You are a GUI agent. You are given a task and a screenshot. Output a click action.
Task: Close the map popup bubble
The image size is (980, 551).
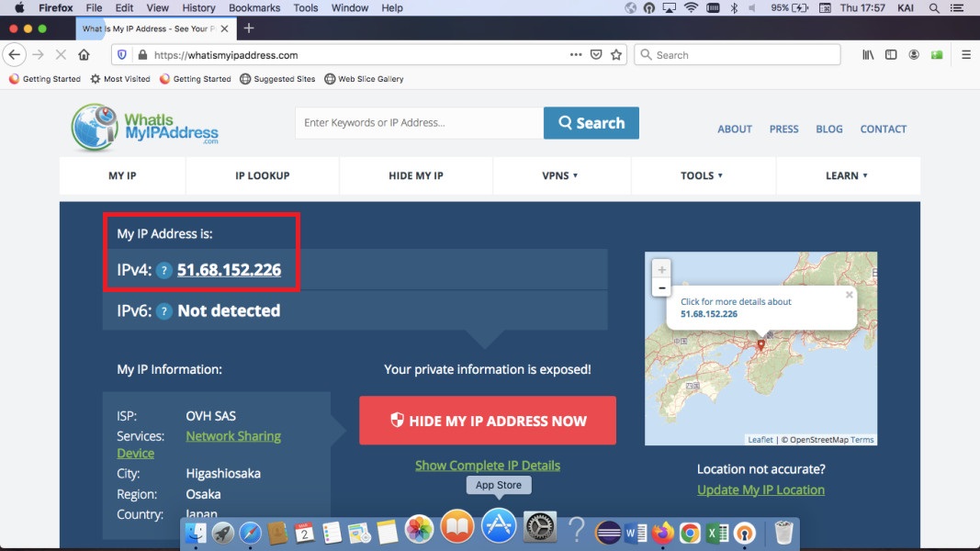849,296
